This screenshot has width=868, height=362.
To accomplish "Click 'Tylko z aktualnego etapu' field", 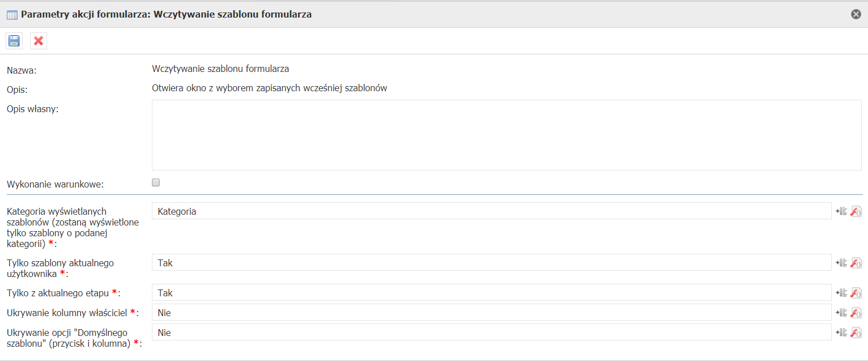I will pyautogui.click(x=491, y=293).
